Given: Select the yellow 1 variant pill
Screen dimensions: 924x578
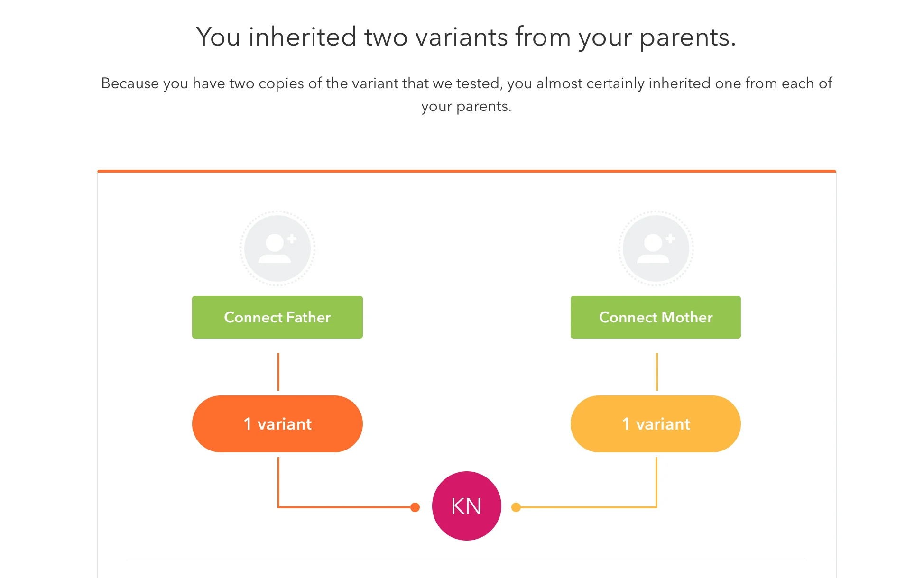Looking at the screenshot, I should click(656, 424).
